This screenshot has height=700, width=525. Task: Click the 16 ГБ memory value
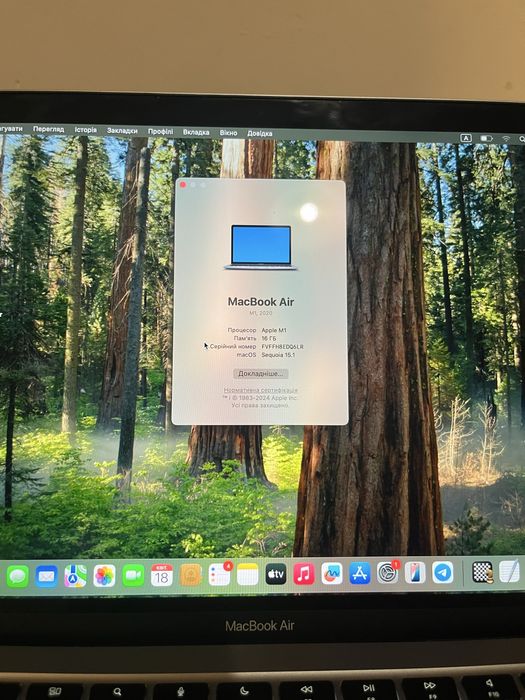(269, 338)
